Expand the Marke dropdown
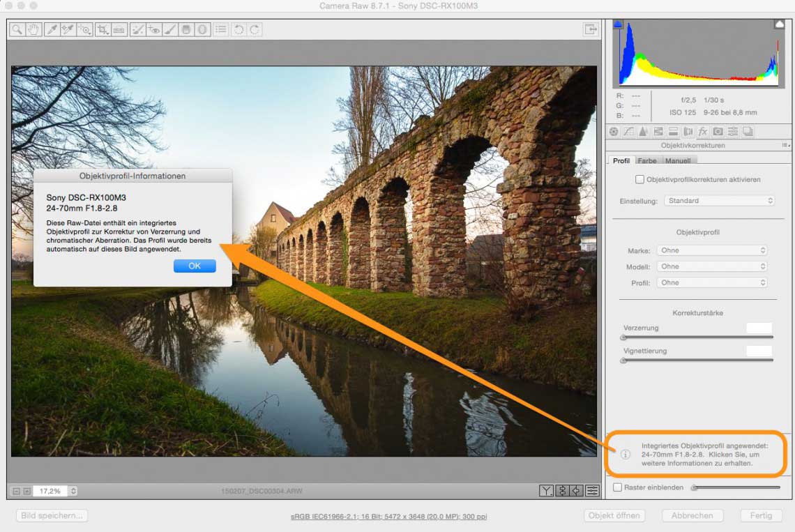 pyautogui.click(x=712, y=250)
